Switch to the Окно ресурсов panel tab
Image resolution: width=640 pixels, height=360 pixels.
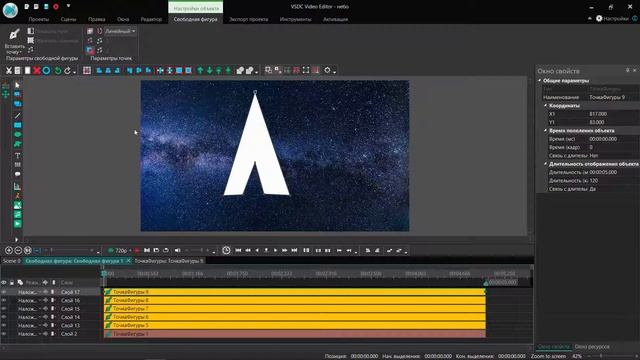(592, 347)
